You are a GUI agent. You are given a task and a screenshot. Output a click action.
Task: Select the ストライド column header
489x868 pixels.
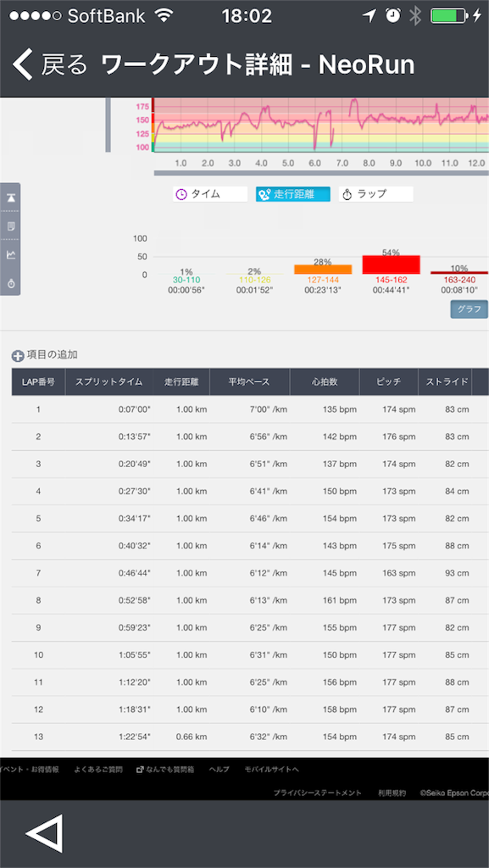tap(447, 382)
